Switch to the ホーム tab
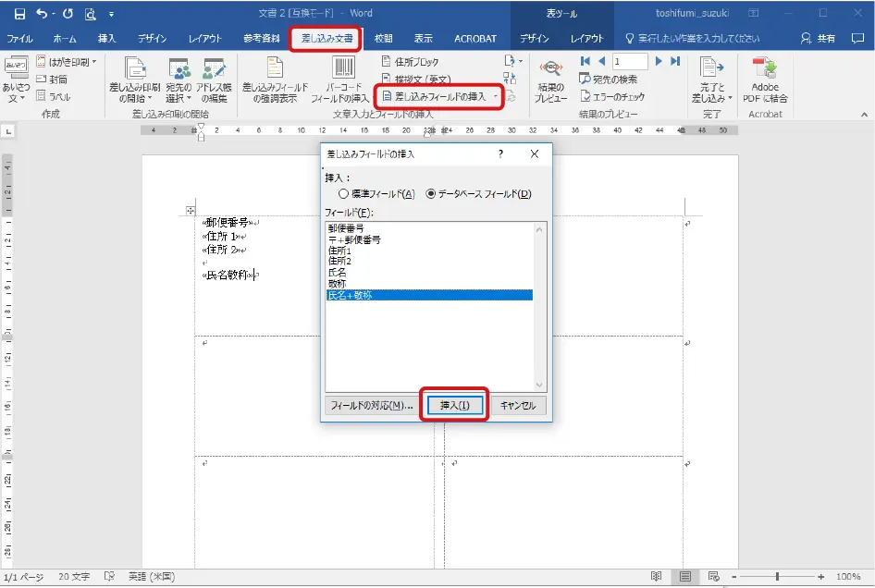The width and height of the screenshot is (875, 588). 65,39
